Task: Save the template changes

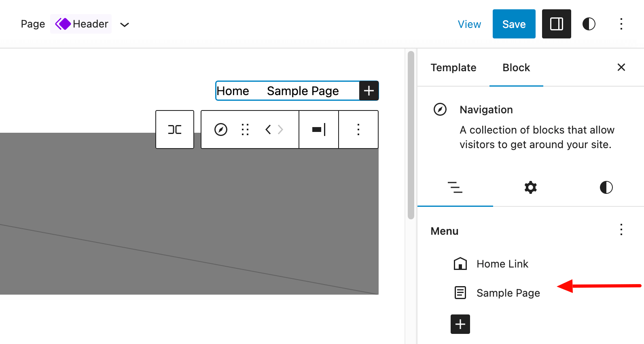Action: tap(514, 24)
